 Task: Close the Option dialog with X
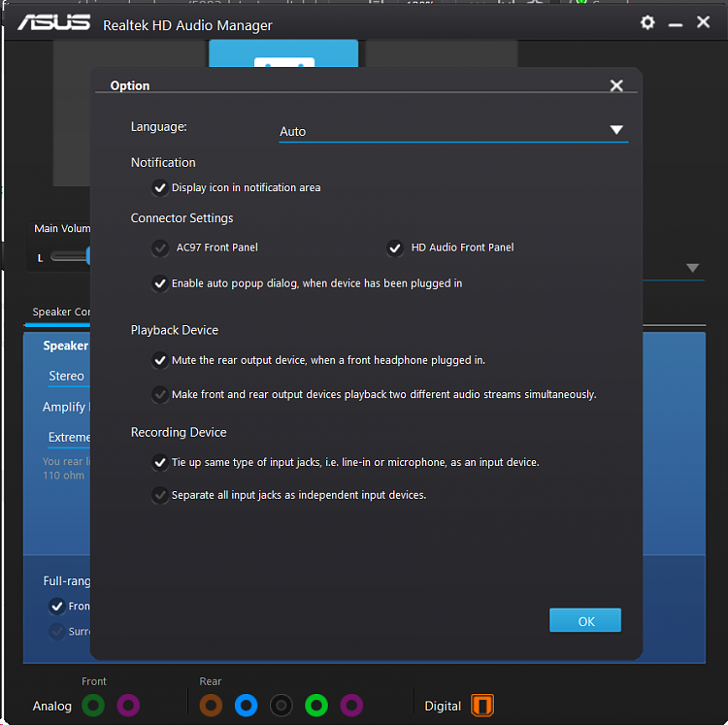(616, 85)
